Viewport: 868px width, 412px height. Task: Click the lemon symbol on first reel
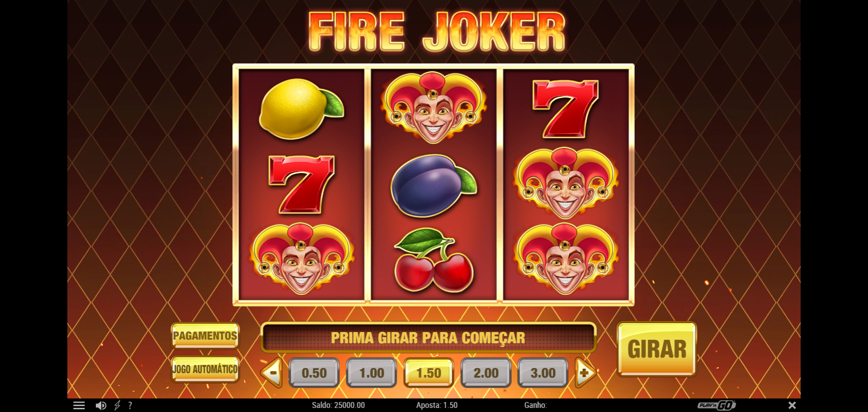pyautogui.click(x=301, y=108)
